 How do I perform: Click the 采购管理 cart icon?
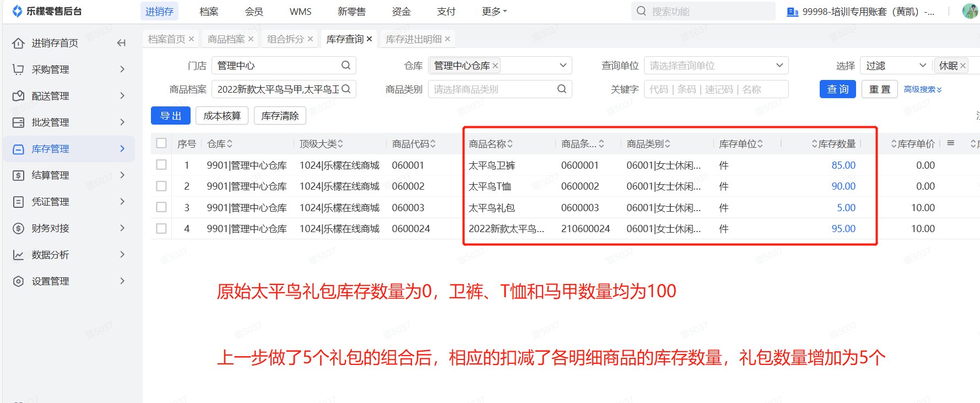[x=18, y=69]
